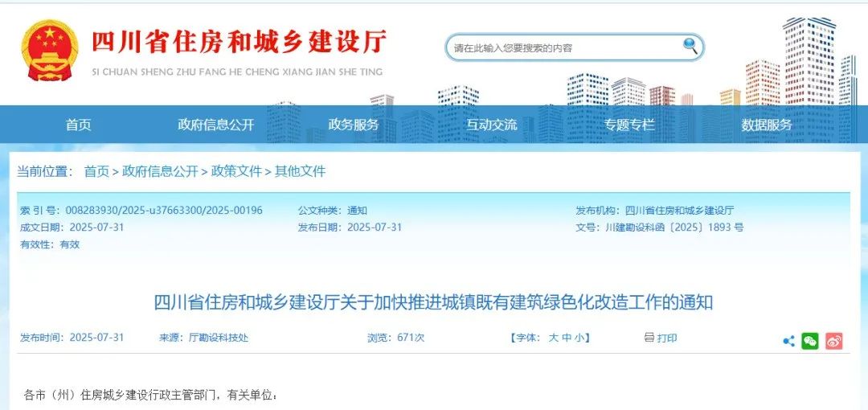Click the national emblem logo
Viewport: 868px width, 410px height.
pos(50,50)
